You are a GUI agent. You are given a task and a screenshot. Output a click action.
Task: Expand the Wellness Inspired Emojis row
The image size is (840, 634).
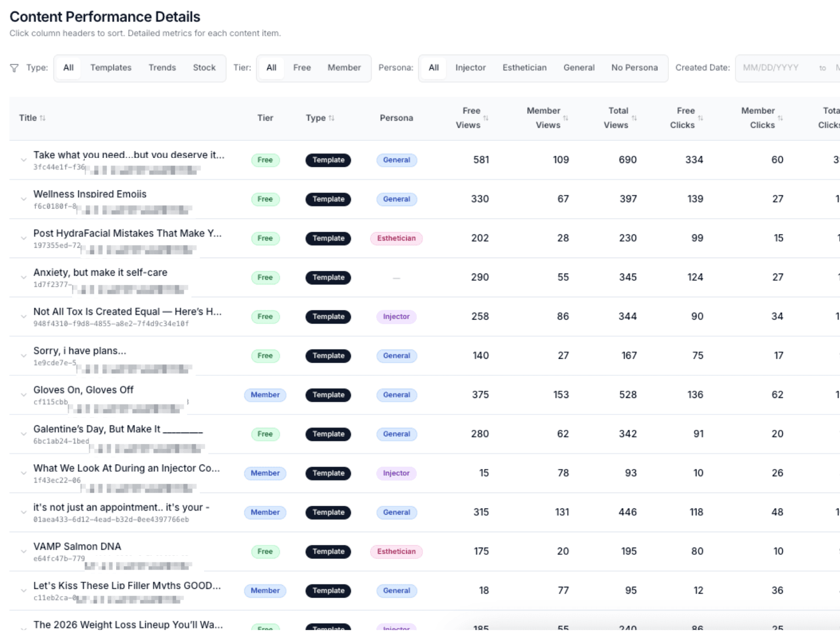pyautogui.click(x=24, y=199)
